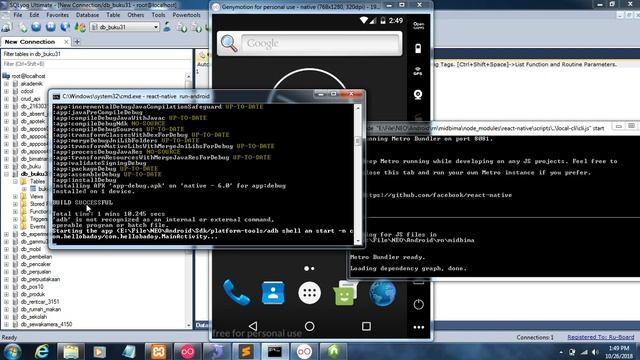Viewport: 640px width, 360px height.
Task: Click the run-android cmd scrollbar down arrow
Action: tap(358, 241)
